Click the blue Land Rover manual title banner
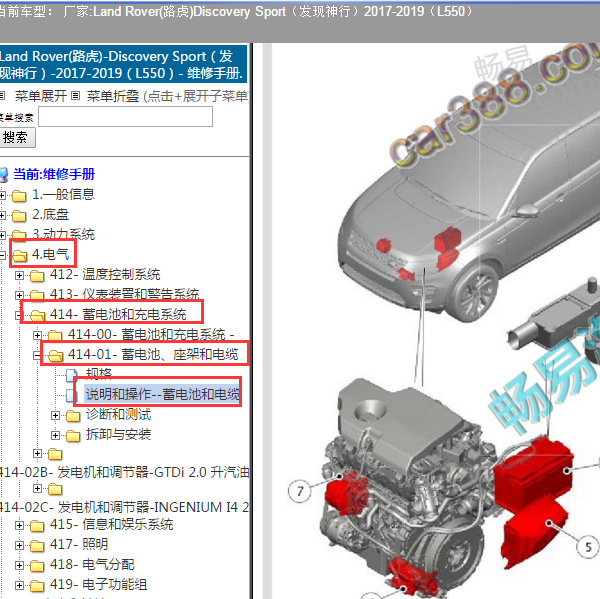 tap(123, 64)
